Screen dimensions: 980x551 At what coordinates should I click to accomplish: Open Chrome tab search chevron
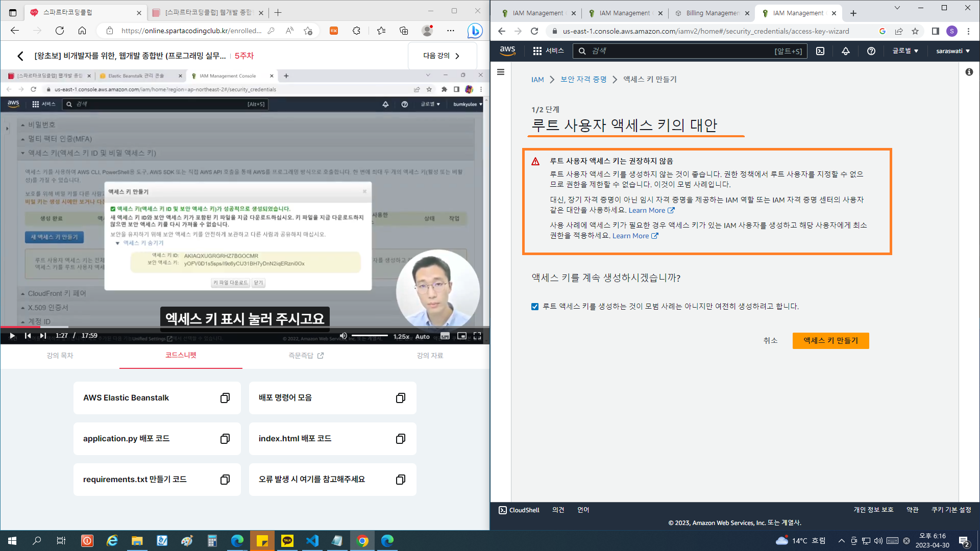897,8
